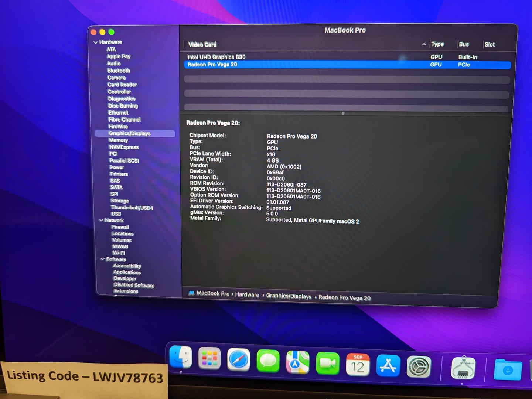
Task: Toggle sort order arrow on Video Card column
Action: coord(424,44)
